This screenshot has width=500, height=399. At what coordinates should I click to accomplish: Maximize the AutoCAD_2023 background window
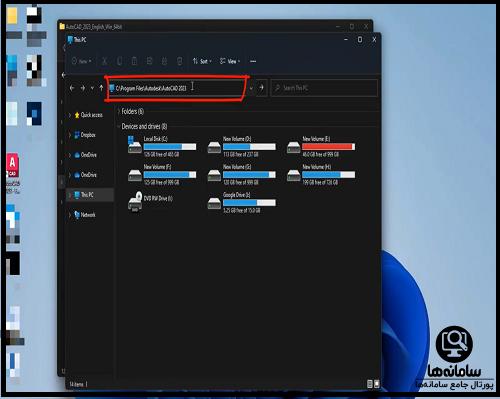[352, 26]
